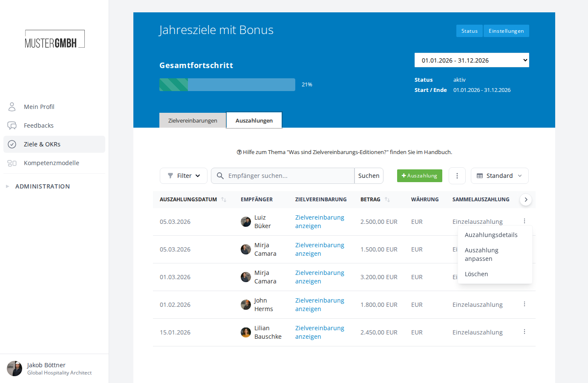
Task: View Zielvereinbarung for Mirja Camara 01.03.2026
Action: (x=320, y=277)
